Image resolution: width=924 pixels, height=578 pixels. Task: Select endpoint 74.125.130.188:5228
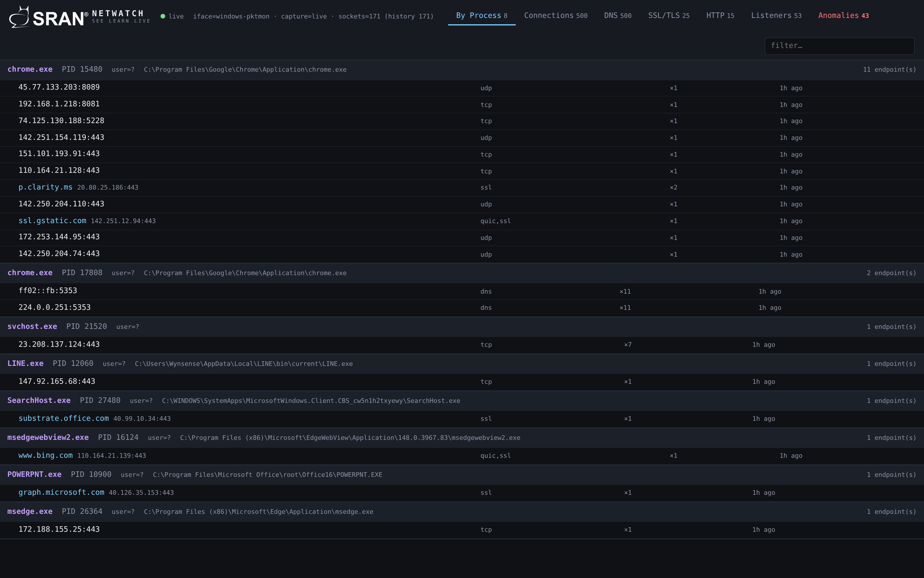coord(62,121)
